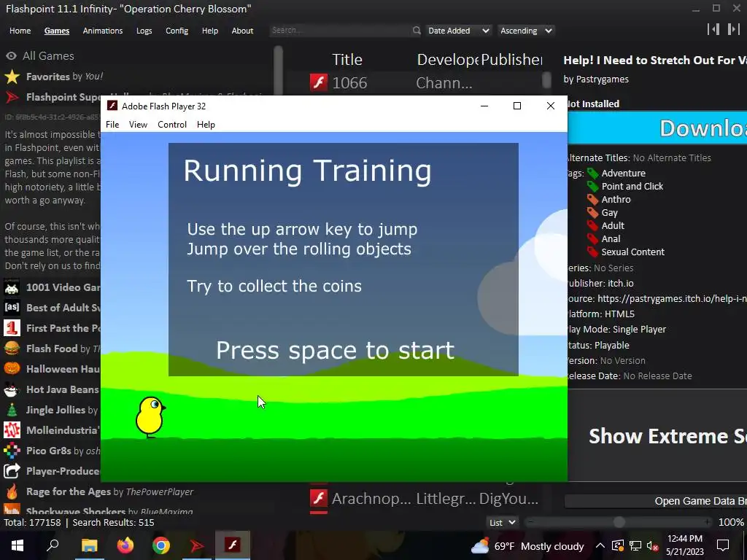
Task: Open the 1001 Video Games playlist icon
Action: point(12,287)
